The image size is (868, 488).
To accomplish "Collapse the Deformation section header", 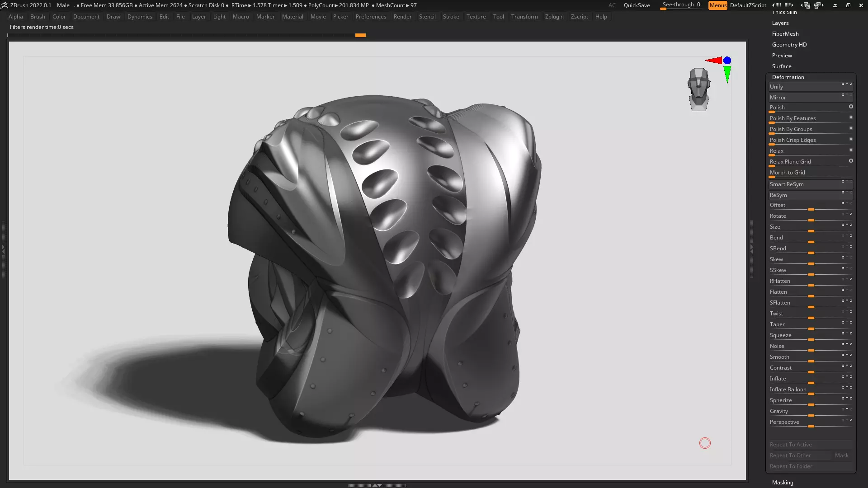I will (x=788, y=77).
